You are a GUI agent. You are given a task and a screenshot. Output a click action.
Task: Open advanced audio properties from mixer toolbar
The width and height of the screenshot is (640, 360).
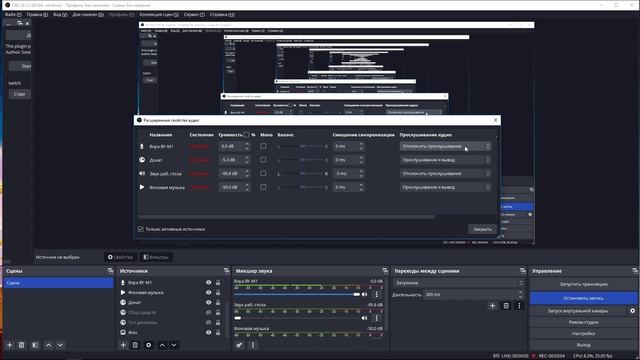pyautogui.click(x=239, y=345)
